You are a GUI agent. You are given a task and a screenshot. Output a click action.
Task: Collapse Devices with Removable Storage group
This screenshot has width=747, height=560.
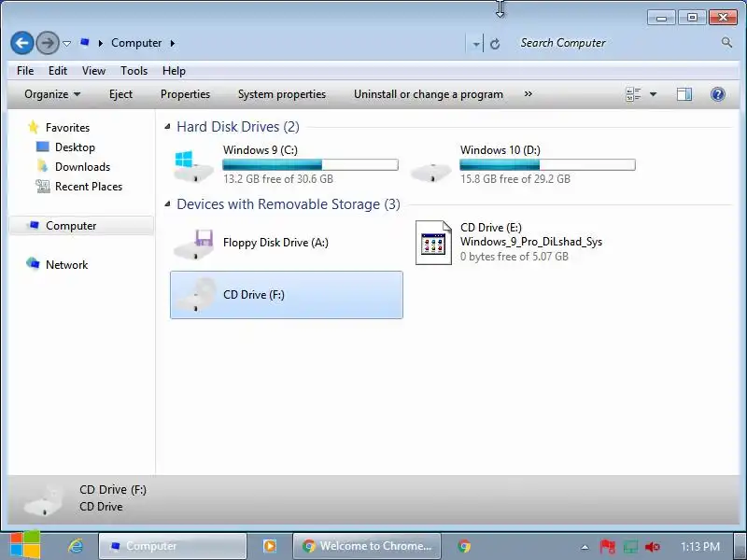(167, 204)
